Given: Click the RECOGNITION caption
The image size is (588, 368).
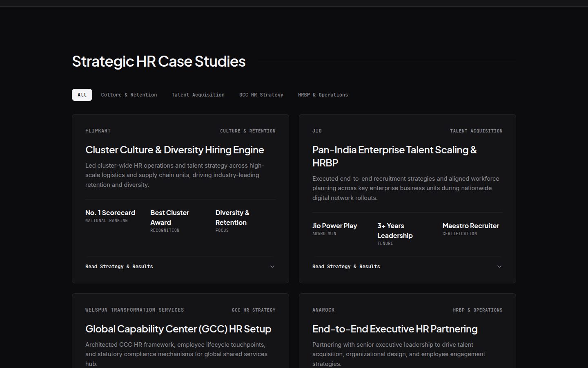Looking at the screenshot, I should point(165,231).
